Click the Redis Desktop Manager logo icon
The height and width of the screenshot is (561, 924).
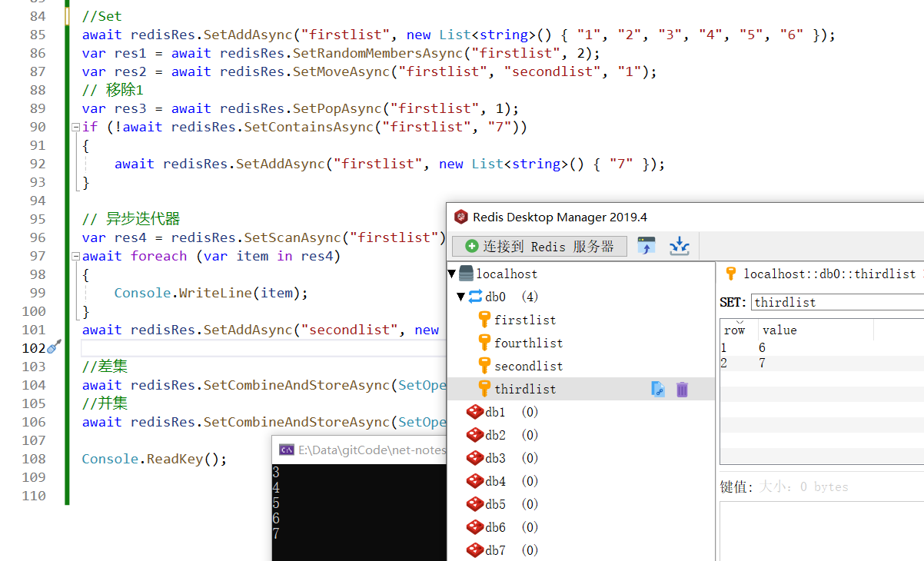461,217
